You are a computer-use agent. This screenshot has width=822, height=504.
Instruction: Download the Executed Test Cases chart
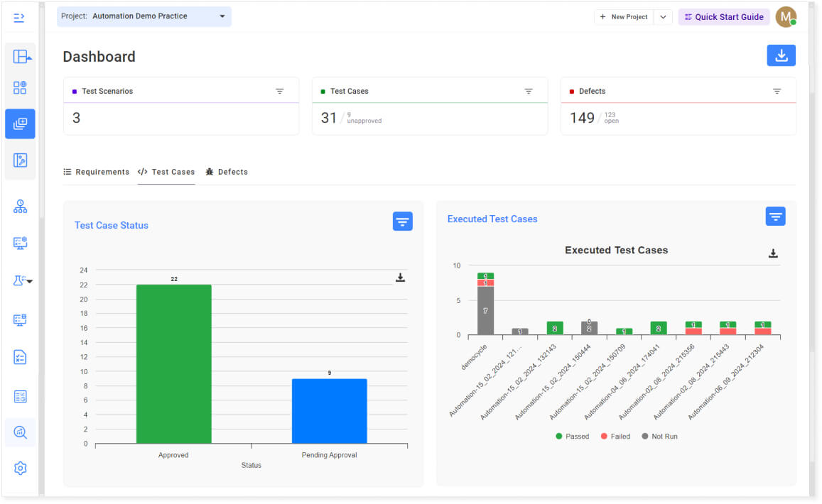pyautogui.click(x=773, y=253)
